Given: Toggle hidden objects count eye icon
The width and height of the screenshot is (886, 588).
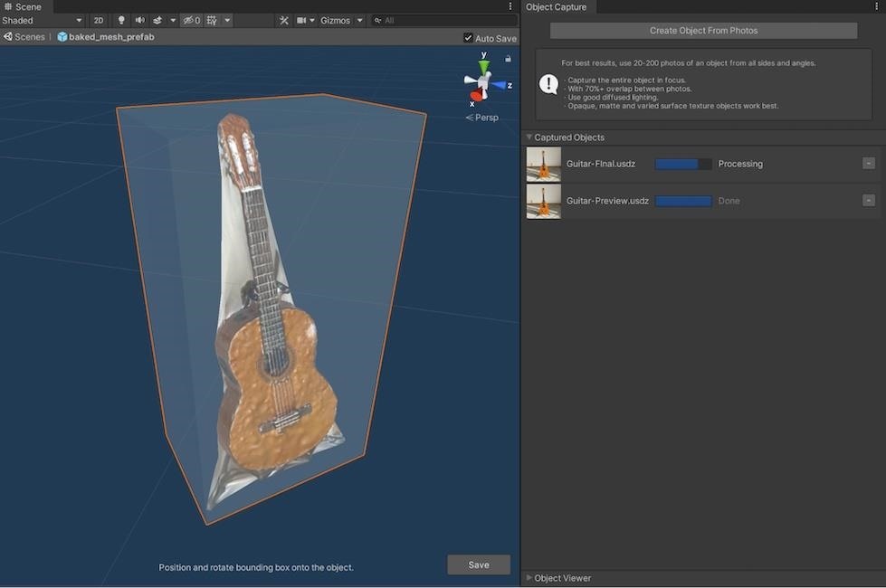Looking at the screenshot, I should [x=187, y=20].
